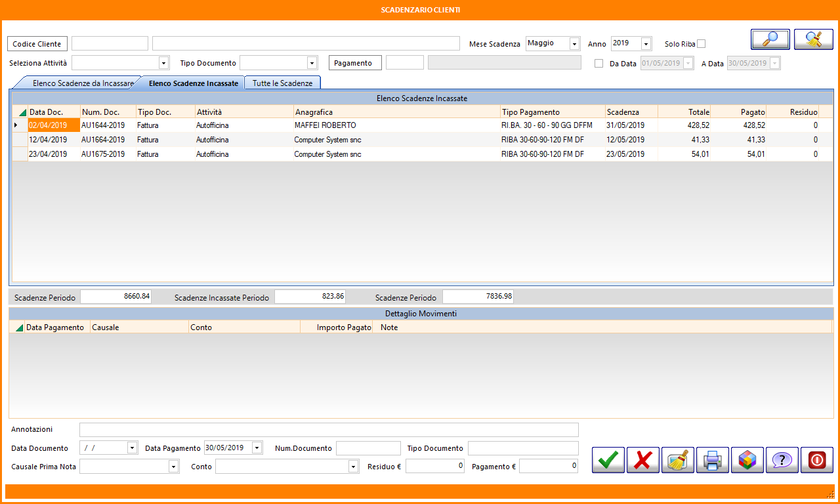Open the A Data date picker arrow
This screenshot has height=504, width=840.
(x=775, y=64)
